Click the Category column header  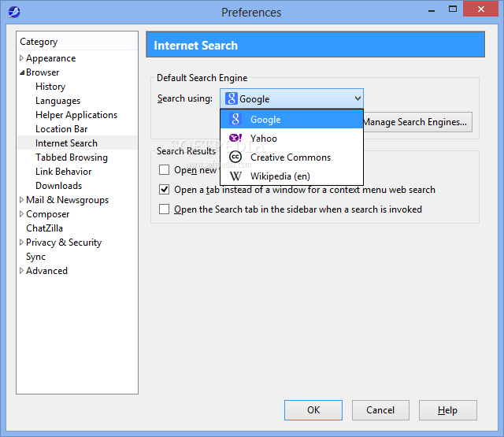(x=77, y=42)
